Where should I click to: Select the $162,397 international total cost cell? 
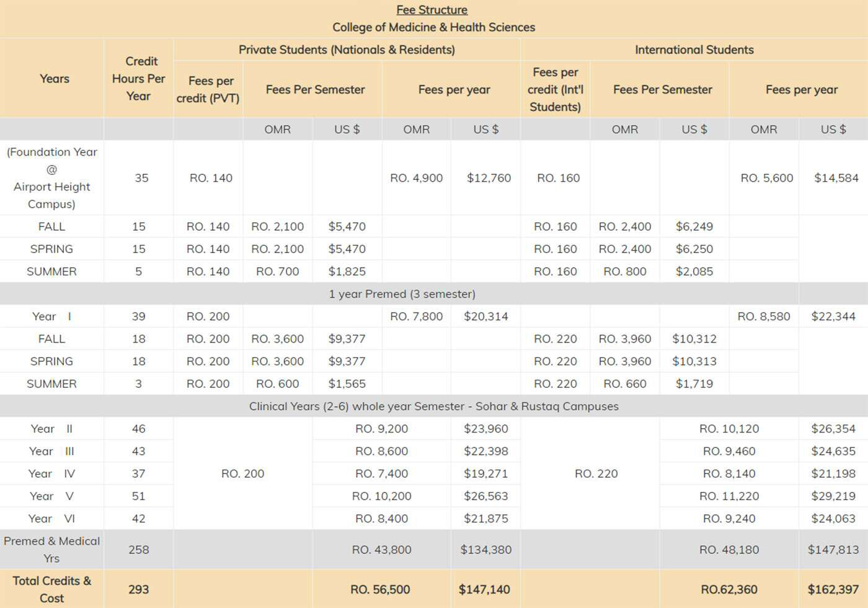[833, 589]
